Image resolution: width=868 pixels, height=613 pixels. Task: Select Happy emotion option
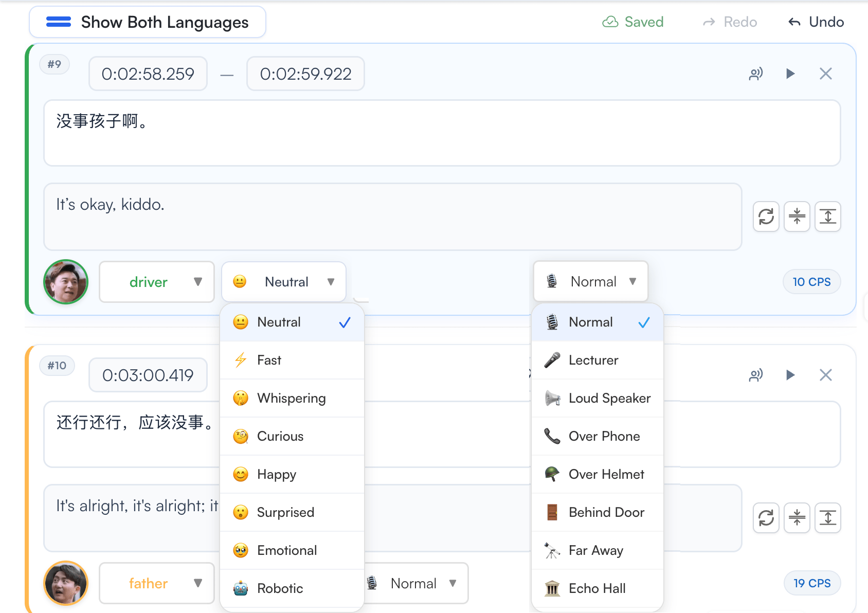click(x=292, y=474)
